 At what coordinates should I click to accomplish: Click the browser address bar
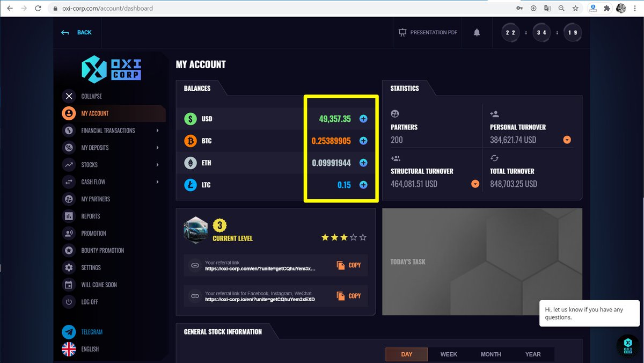click(x=279, y=9)
